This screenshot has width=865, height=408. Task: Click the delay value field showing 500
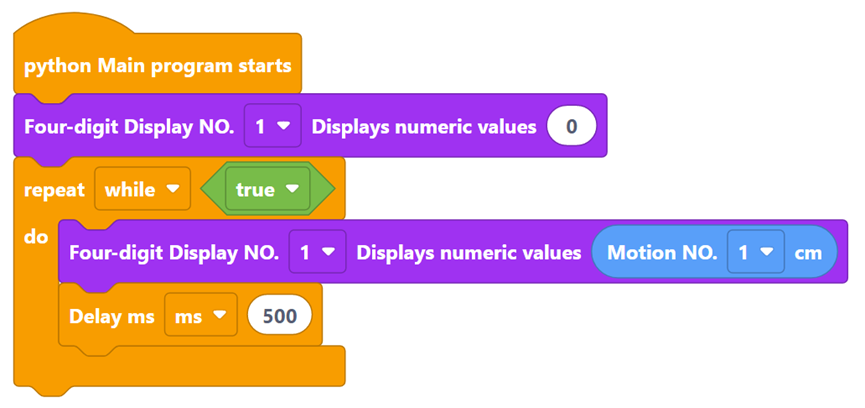(280, 316)
